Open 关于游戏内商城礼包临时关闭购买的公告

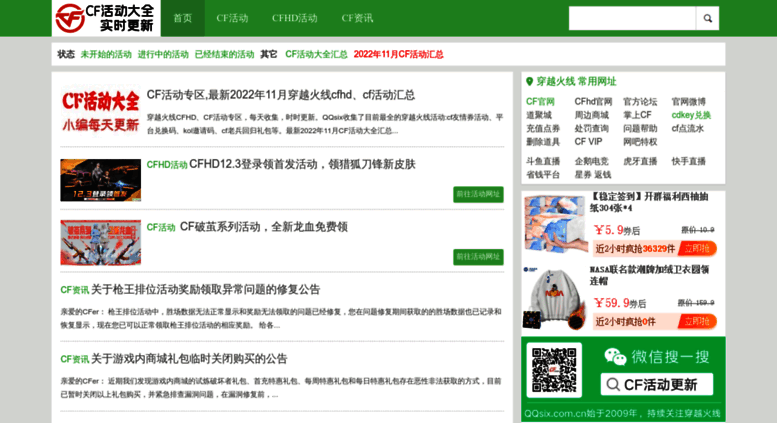189,359
